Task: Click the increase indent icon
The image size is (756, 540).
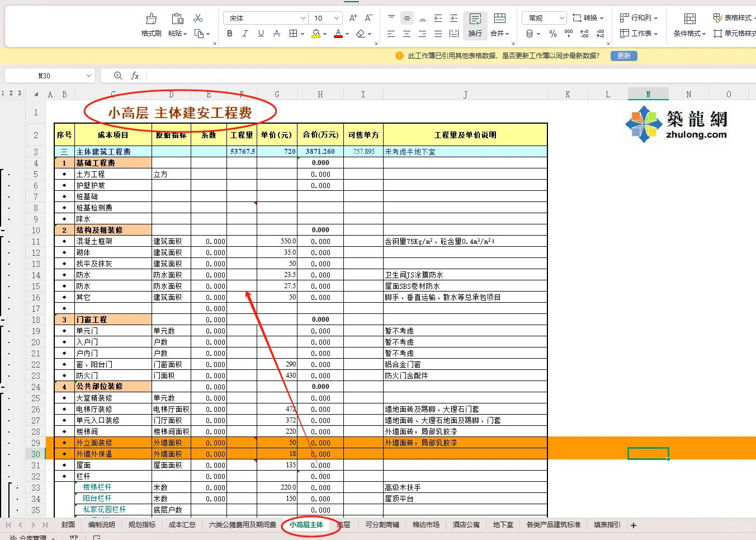Action: (454, 18)
